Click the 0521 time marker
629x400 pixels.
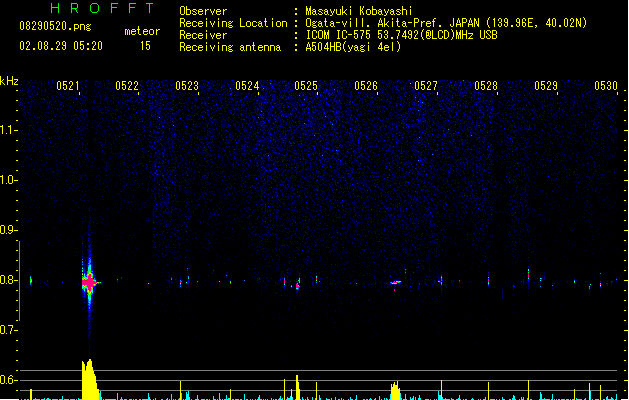point(68,86)
